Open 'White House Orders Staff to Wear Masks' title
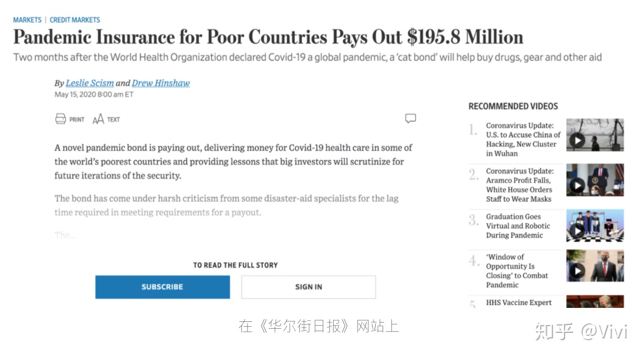Screen dimensions: 644x358 (519, 184)
